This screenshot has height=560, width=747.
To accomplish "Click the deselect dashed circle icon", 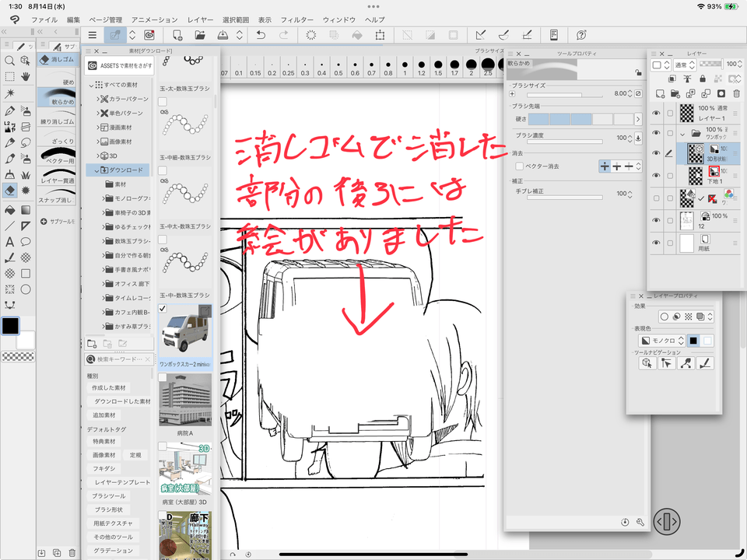I will point(310,35).
